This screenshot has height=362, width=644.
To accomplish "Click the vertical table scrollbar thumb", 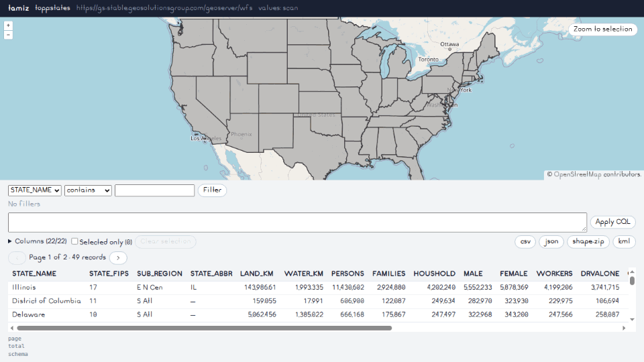I will tap(632, 281).
